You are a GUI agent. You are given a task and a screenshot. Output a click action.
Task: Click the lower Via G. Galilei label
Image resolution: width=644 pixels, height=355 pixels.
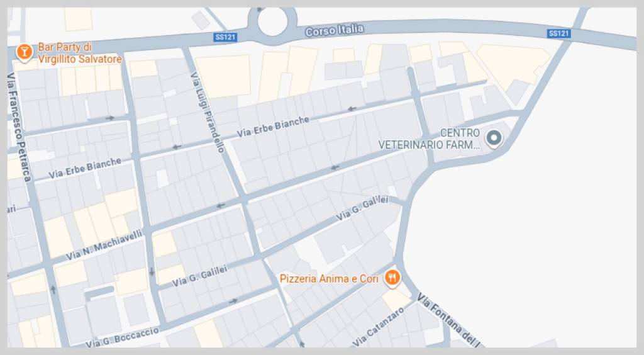(x=199, y=276)
